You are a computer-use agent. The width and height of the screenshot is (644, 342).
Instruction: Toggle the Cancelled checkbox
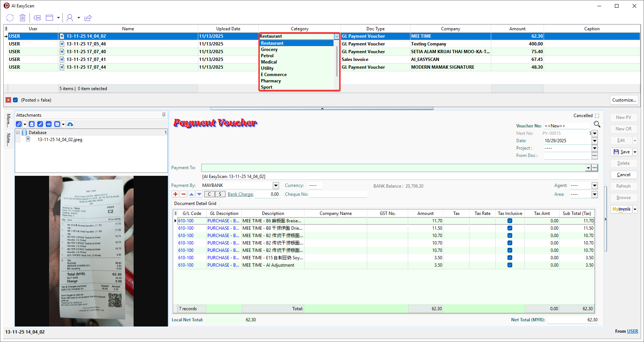[597, 116]
